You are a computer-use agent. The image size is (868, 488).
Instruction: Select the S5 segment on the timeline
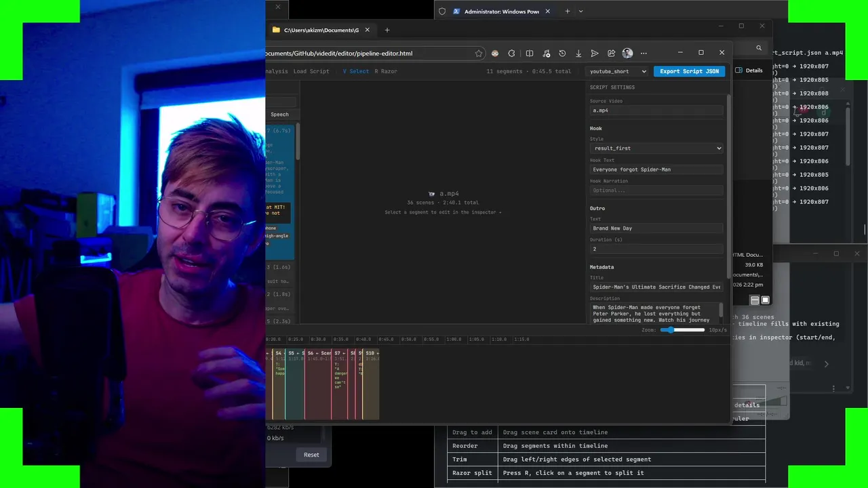295,384
